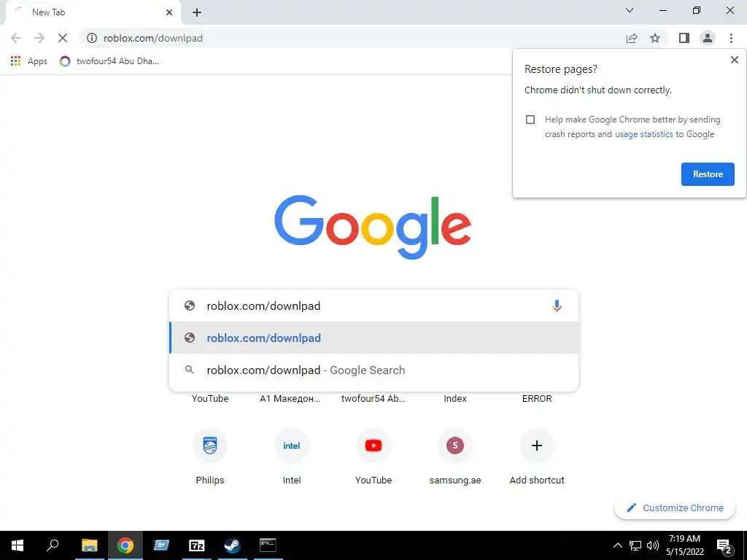Open the usage statistics link
Viewport: 747px width, 560px height.
pos(643,134)
